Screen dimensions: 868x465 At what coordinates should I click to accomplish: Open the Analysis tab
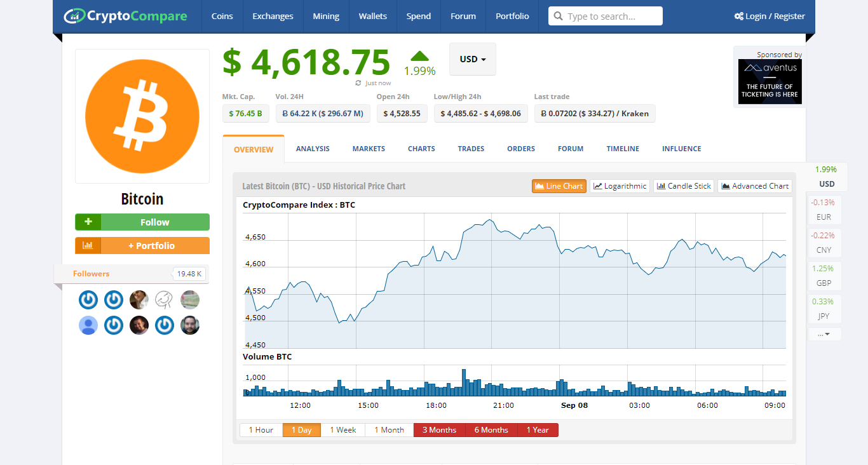(x=313, y=149)
